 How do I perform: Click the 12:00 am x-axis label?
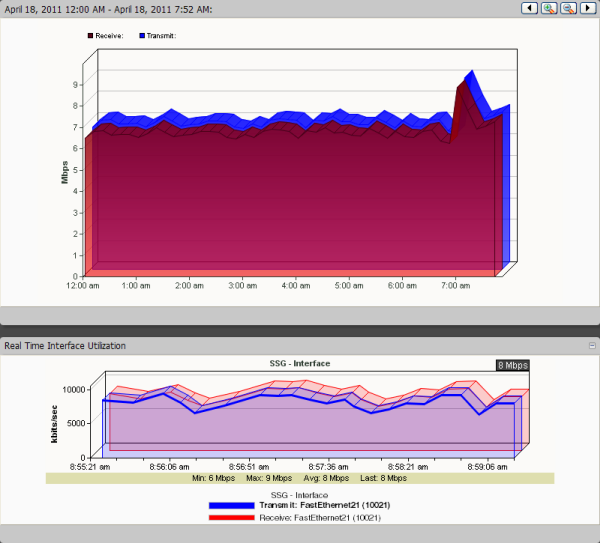tap(82, 285)
